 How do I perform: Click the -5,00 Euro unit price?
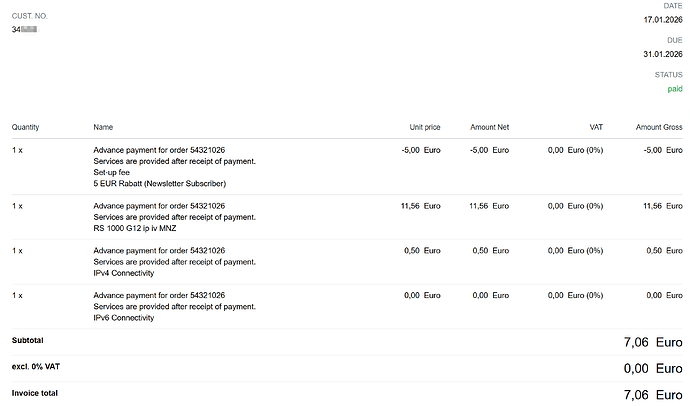421,150
